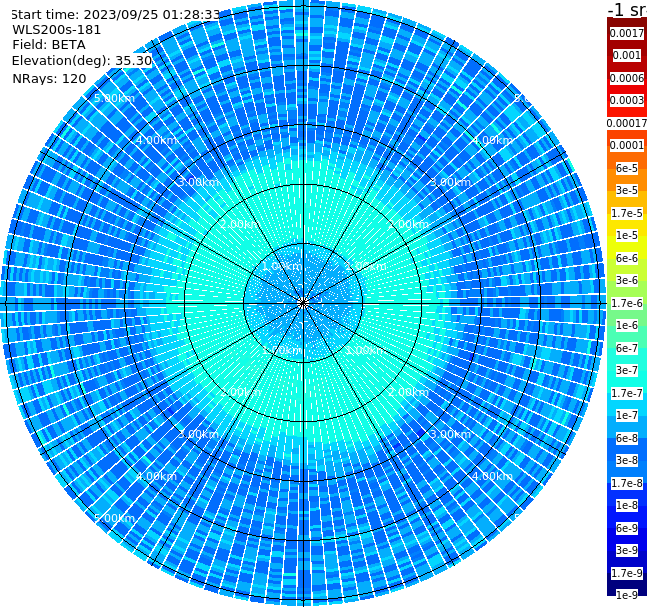The image size is (647, 607).
Task: Select the 0.0001 colorbar value
Action: point(627,145)
